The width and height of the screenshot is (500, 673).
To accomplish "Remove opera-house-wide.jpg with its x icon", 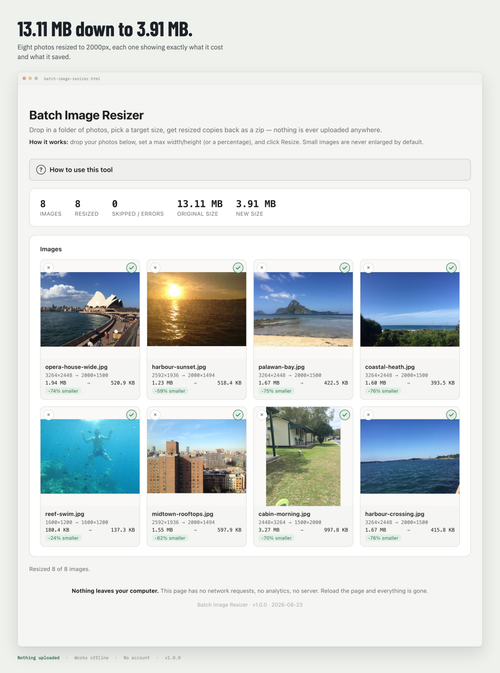I will (48, 267).
